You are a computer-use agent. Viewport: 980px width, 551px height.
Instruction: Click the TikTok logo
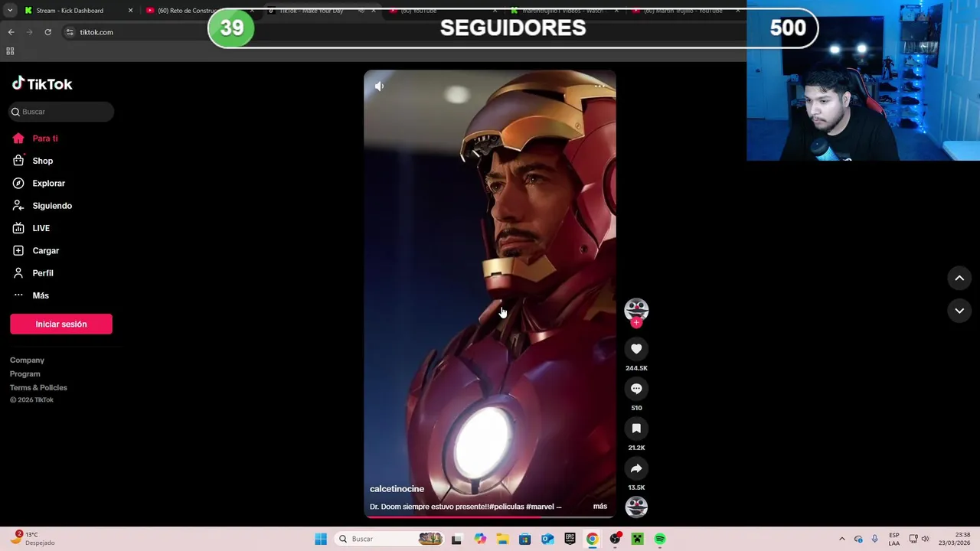pos(42,83)
